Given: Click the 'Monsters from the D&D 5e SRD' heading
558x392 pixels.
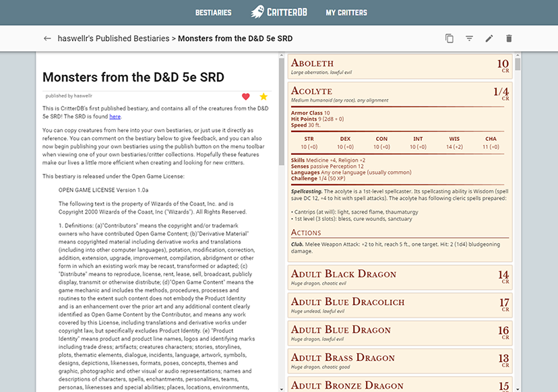Looking at the screenshot, I should point(133,77).
